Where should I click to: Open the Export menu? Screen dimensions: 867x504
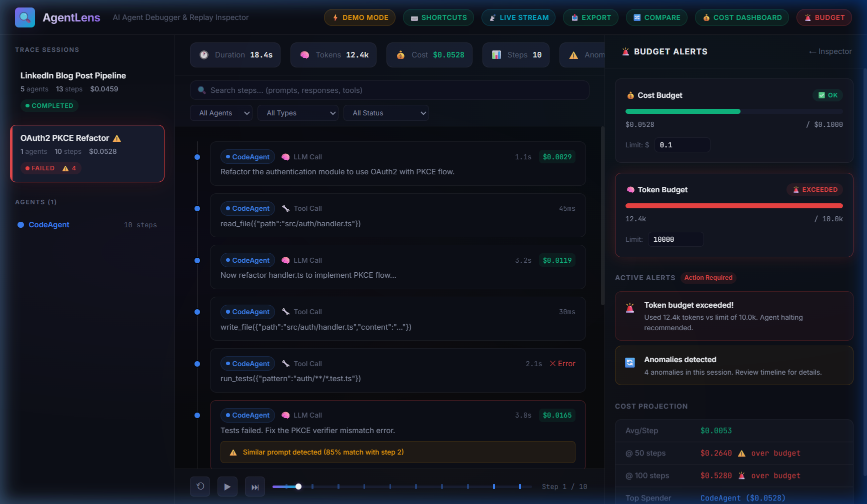[x=590, y=17]
